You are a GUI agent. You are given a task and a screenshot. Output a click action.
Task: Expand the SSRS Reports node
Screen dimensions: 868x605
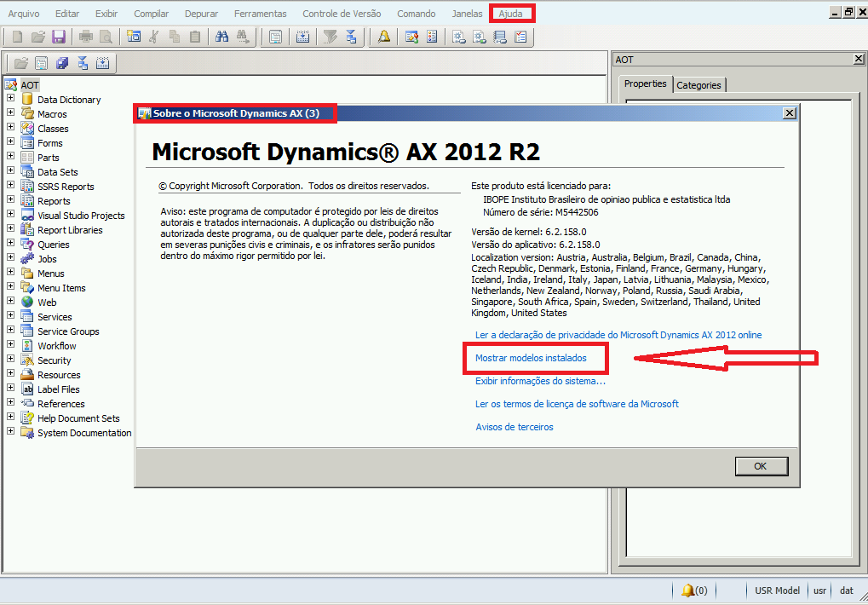coord(10,184)
